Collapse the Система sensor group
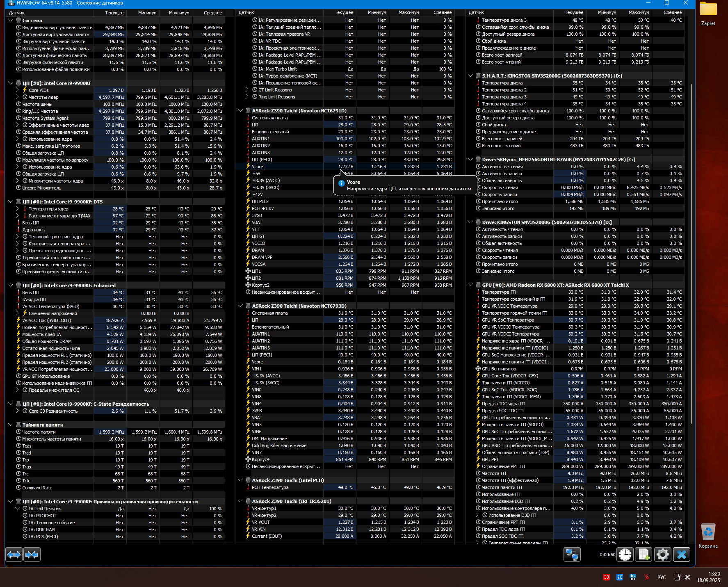 tap(11, 21)
